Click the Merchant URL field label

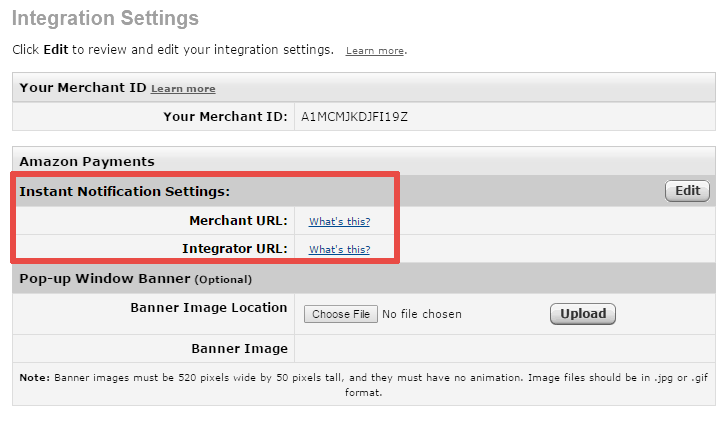(238, 220)
